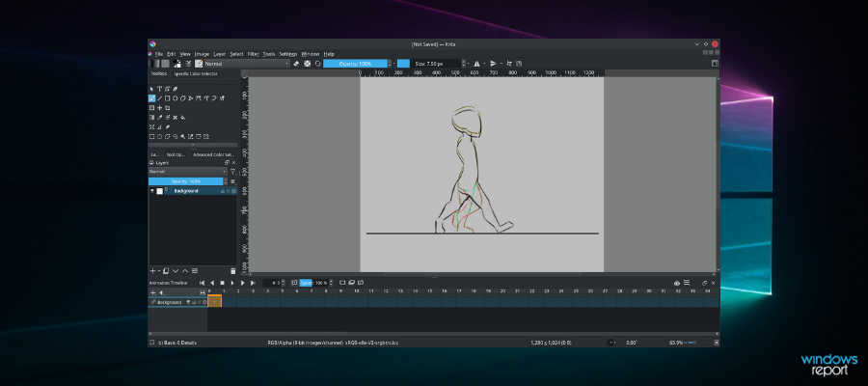
Task: Toggle Background visibility in timeline row
Action: click(x=188, y=302)
